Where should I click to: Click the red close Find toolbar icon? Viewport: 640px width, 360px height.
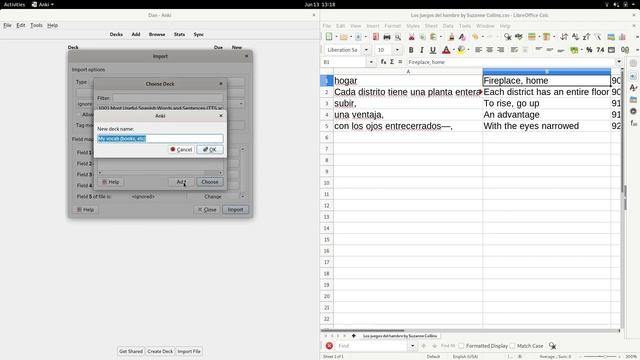(329, 346)
